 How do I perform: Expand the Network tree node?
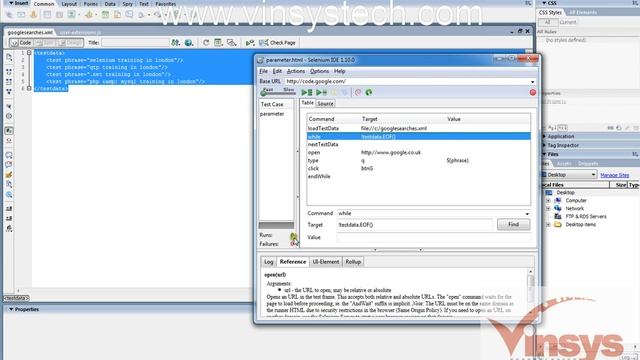548,209
